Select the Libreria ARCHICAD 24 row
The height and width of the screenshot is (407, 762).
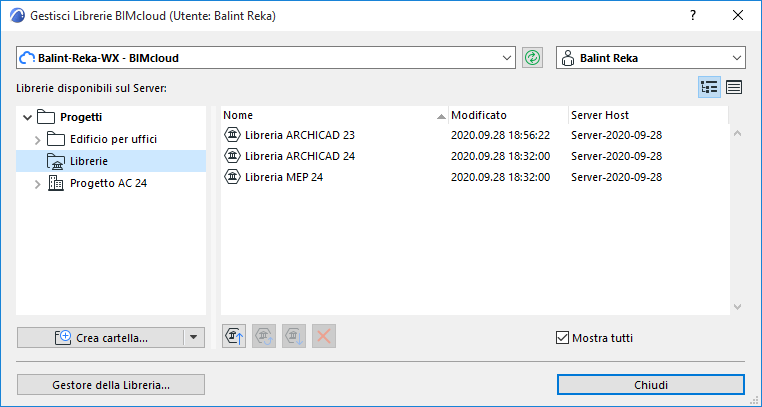[475, 155]
